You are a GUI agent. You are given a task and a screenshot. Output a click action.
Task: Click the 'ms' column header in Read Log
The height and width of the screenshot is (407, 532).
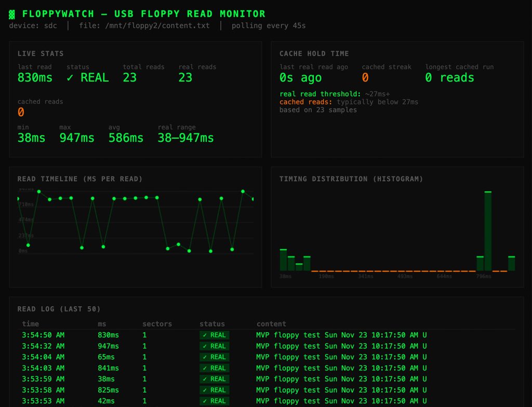pos(102,324)
